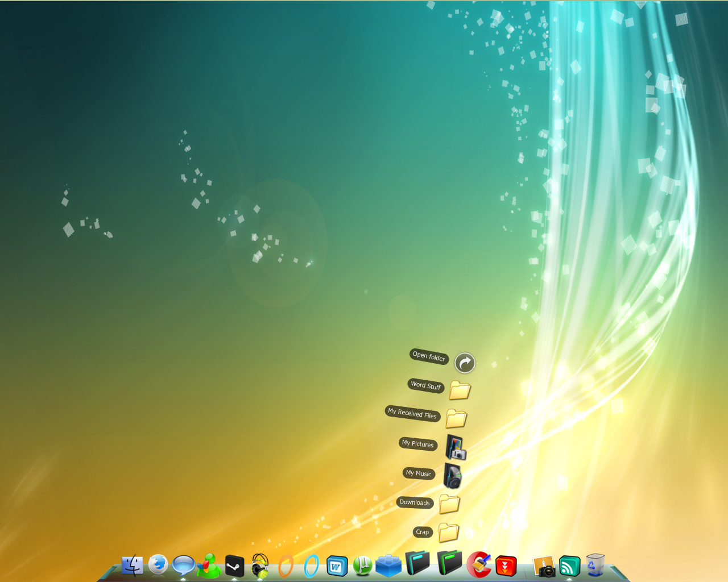Viewport: 728px width, 582px height.
Task: Open My Pictures from the stack
Action: point(456,447)
